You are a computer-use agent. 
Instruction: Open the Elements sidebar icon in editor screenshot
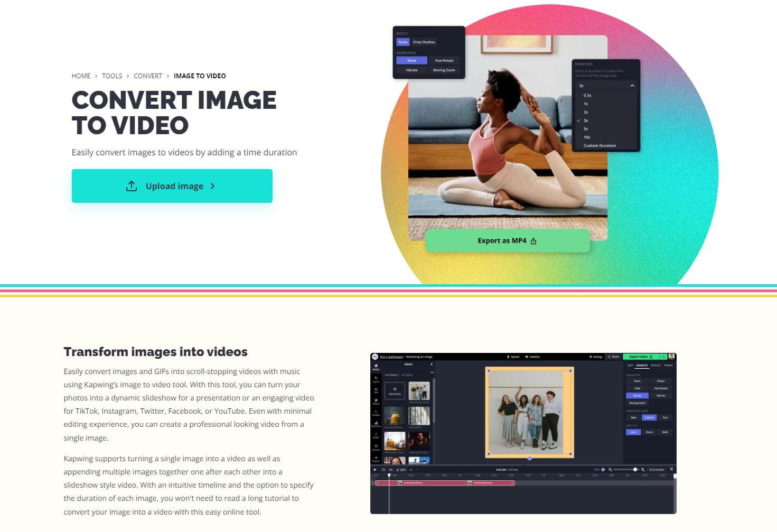point(376,424)
